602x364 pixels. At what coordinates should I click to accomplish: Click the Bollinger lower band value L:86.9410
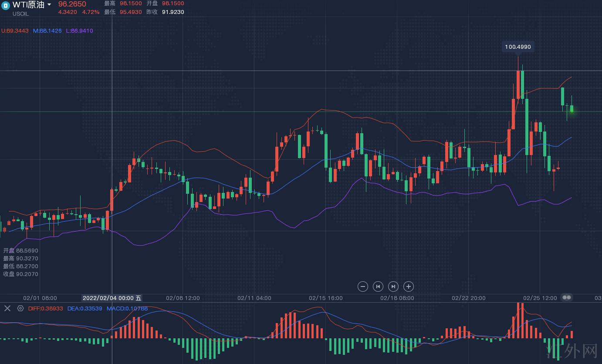(79, 31)
